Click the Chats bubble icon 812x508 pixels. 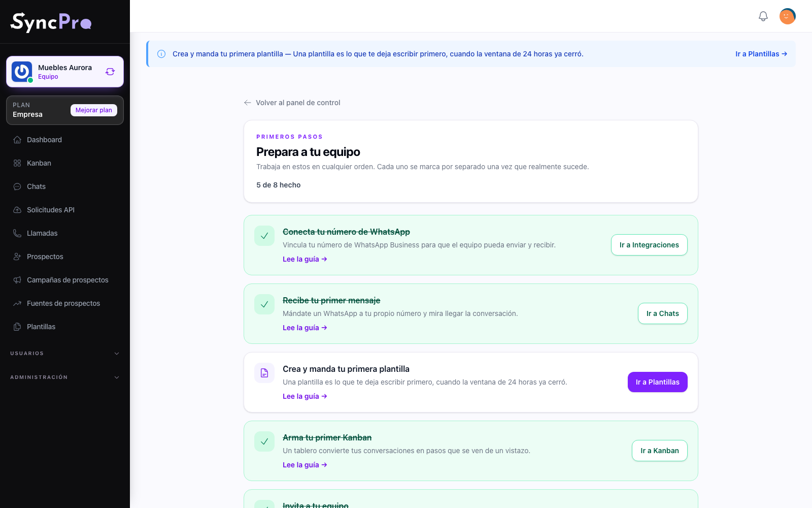(x=17, y=186)
